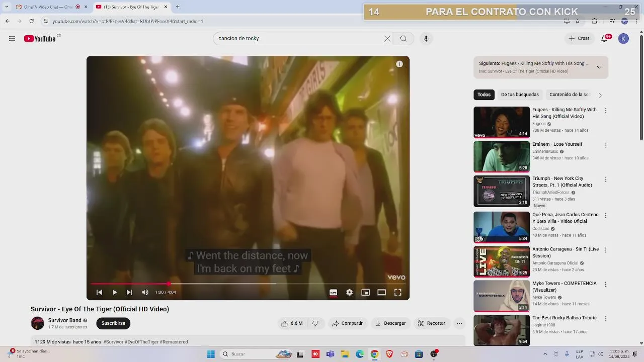Open options for Qué Pena video
644x362 pixels.
[606, 215]
